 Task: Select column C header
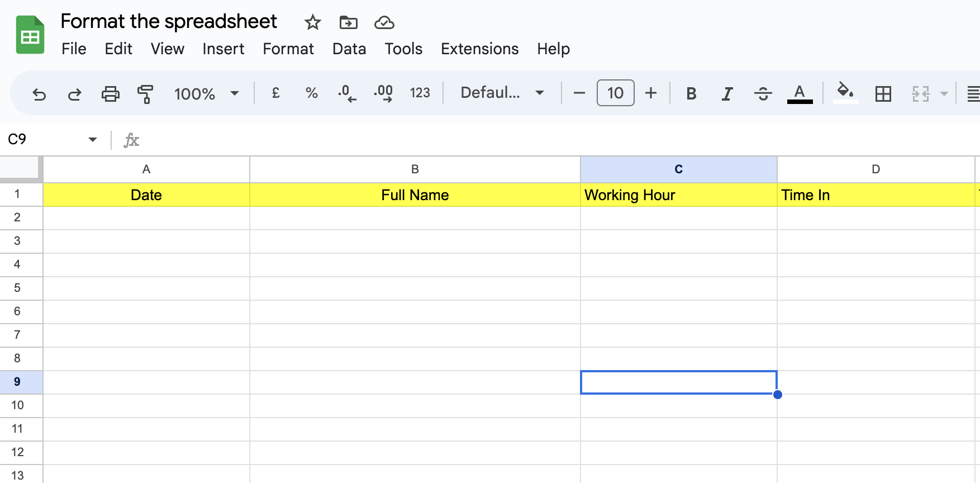(x=679, y=169)
